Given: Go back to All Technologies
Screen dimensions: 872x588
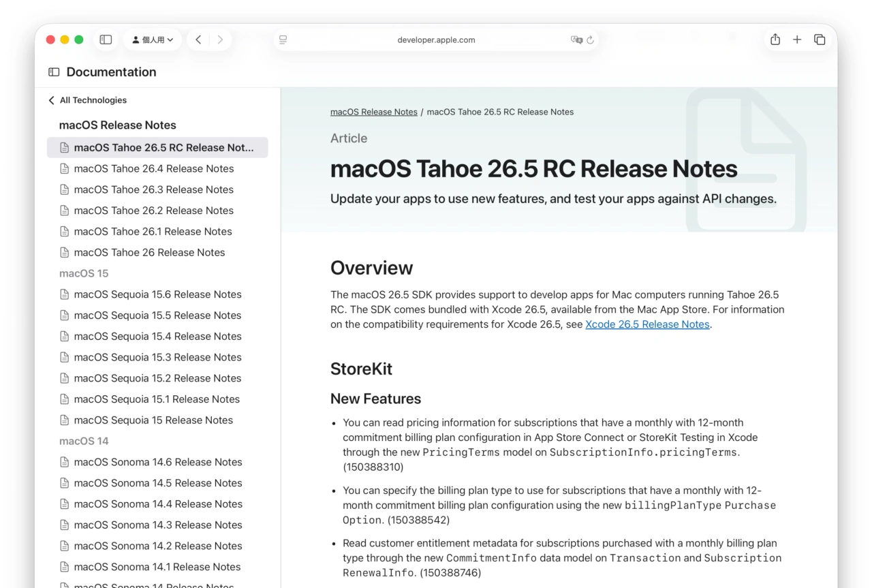Looking at the screenshot, I should point(93,100).
